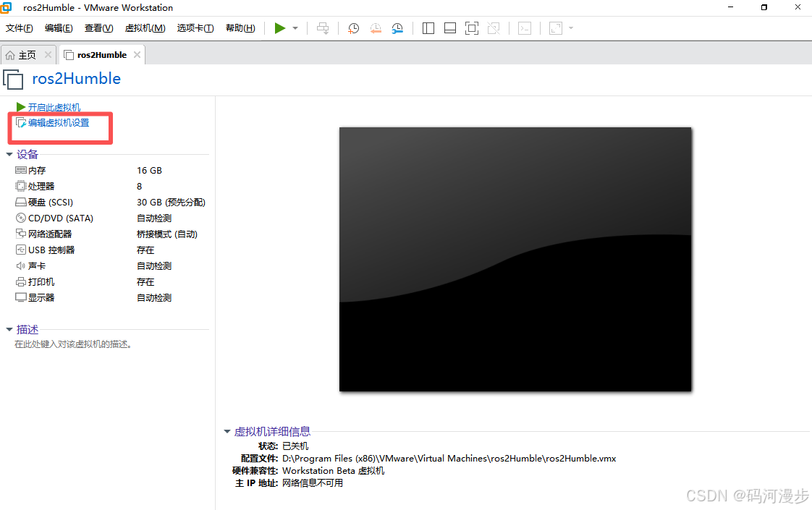Image resolution: width=812 pixels, height=510 pixels.
Task: Click the unity mode toolbar icon
Action: (x=494, y=28)
